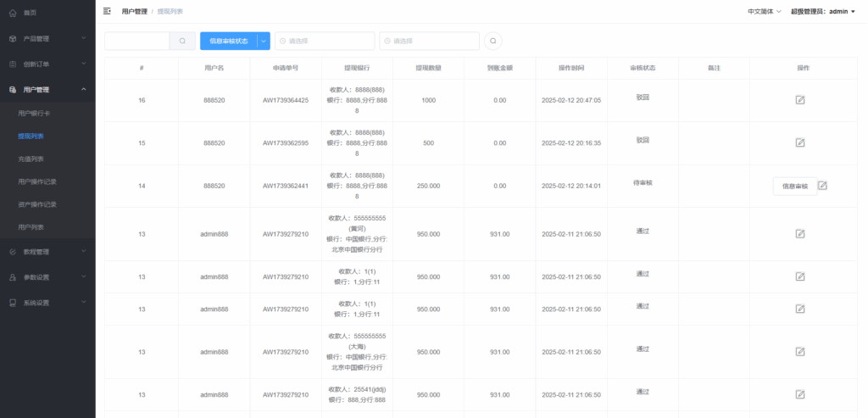
Task: Open the arrow next to 信息审核状态
Action: (264, 41)
